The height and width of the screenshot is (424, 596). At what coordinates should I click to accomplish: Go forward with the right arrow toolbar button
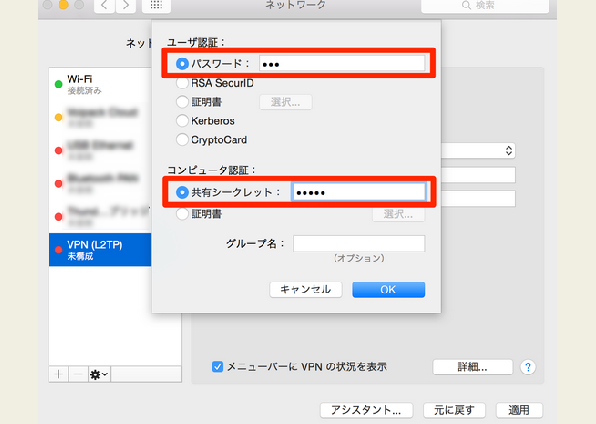click(126, 5)
